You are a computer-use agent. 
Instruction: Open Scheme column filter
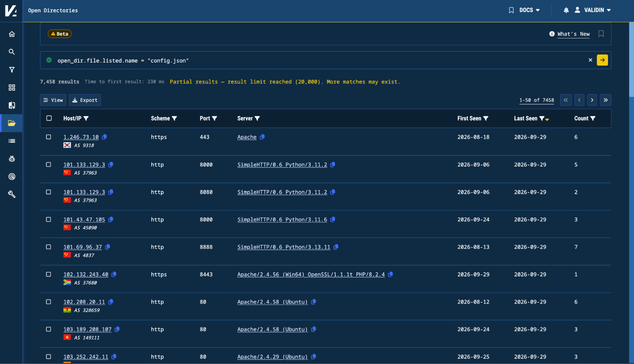click(174, 119)
